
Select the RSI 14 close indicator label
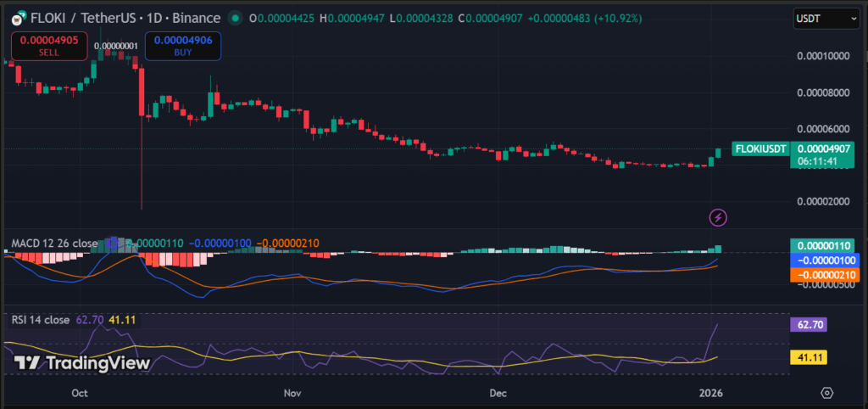pyautogui.click(x=41, y=320)
